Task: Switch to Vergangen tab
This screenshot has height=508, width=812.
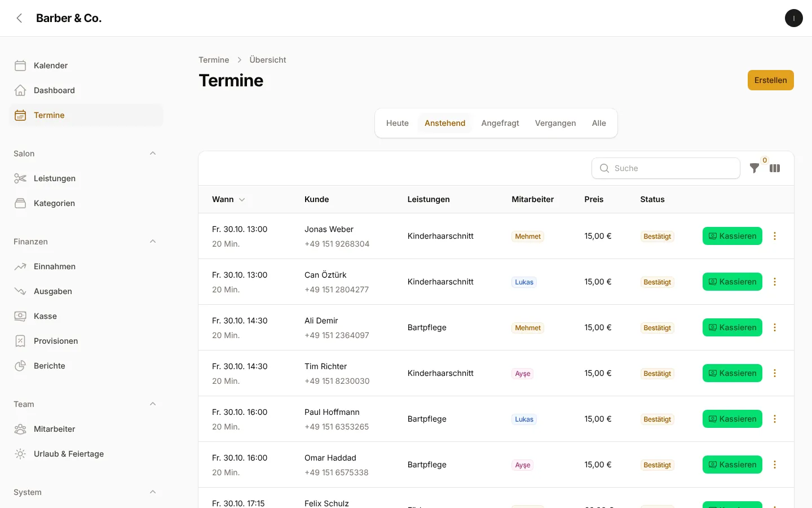Action: (x=555, y=123)
